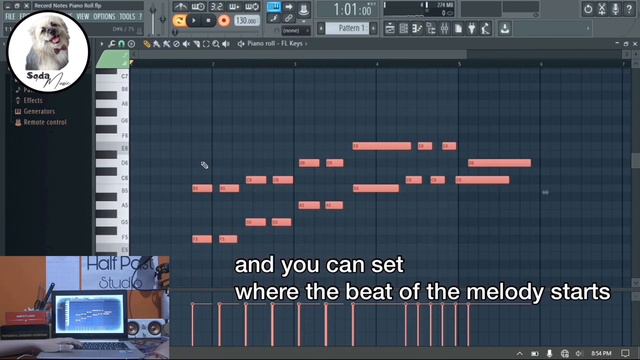Go to previous pattern arrow
The height and width of the screenshot is (360, 640).
tap(321, 28)
